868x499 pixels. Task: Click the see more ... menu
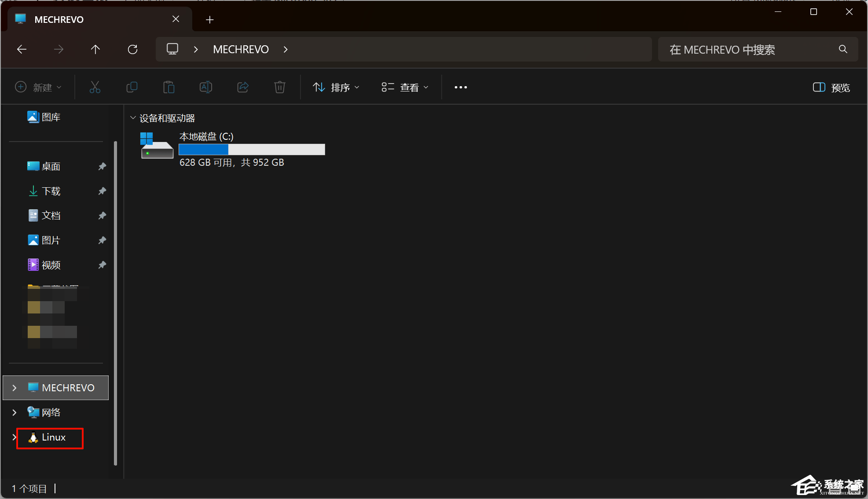460,87
